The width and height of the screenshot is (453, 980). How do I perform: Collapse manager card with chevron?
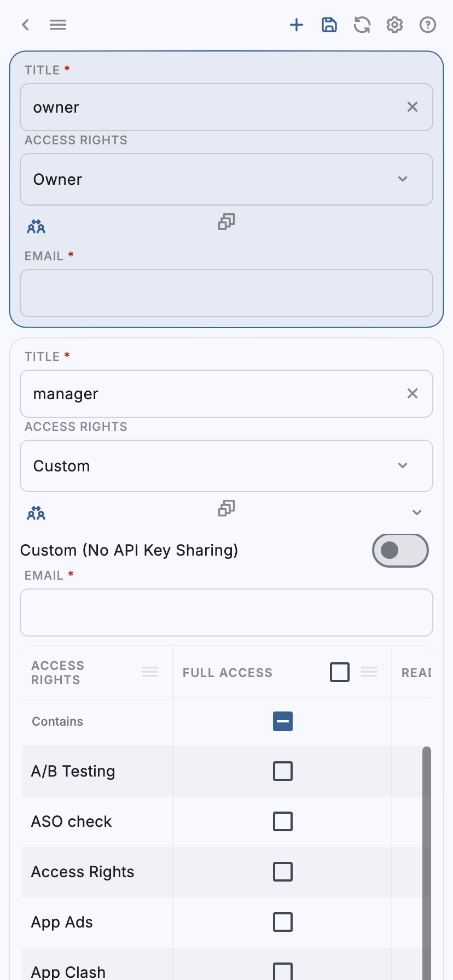417,512
